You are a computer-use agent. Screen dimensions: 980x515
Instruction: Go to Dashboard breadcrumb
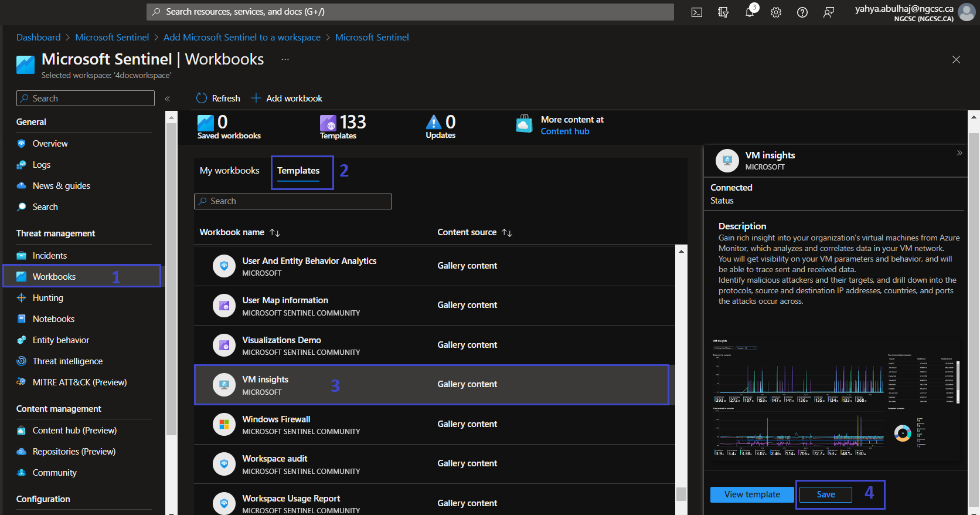click(38, 37)
